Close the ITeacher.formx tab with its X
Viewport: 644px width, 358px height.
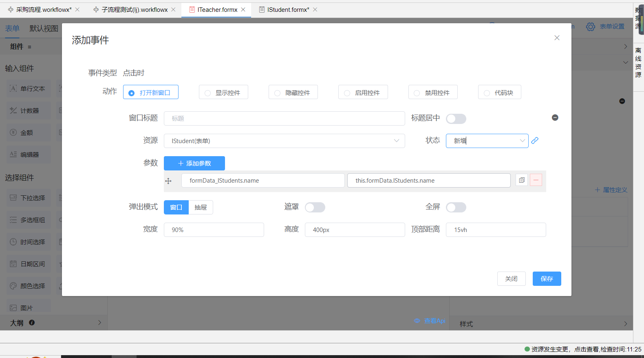pyautogui.click(x=243, y=10)
